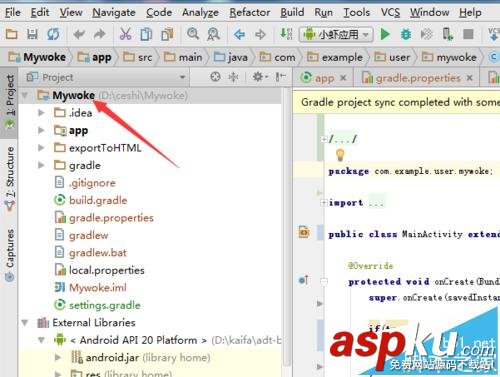Image resolution: width=500 pixels, height=377 pixels.
Task: Click the Cut scissors icon
Action: pyautogui.click(x=125, y=34)
